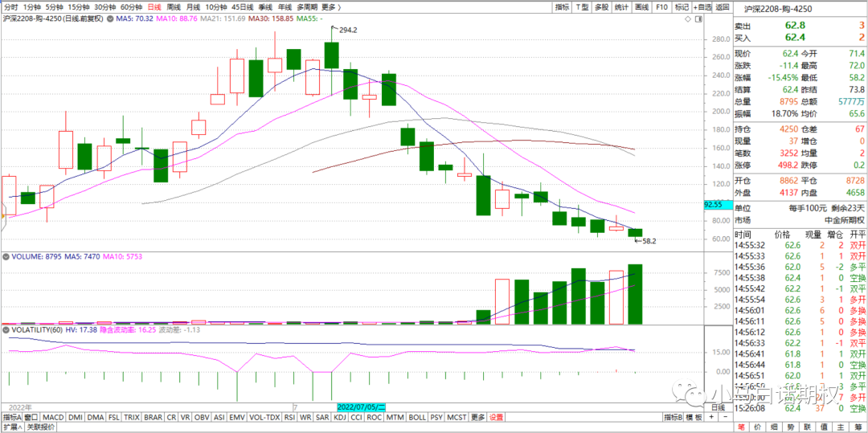The width and height of the screenshot is (868, 433).
Task: Click the VOLUME sub-chart dropdown marker
Action: click(5, 257)
